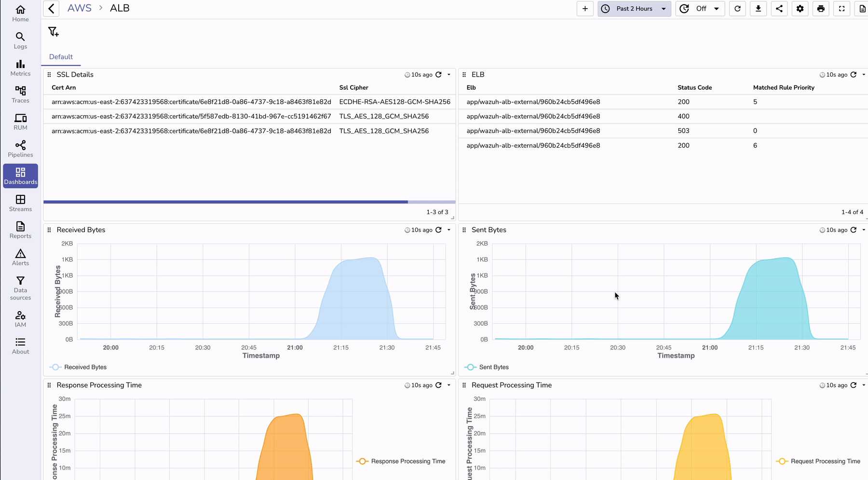Open the ELB widget options menu
868x480 pixels.
click(863, 74)
